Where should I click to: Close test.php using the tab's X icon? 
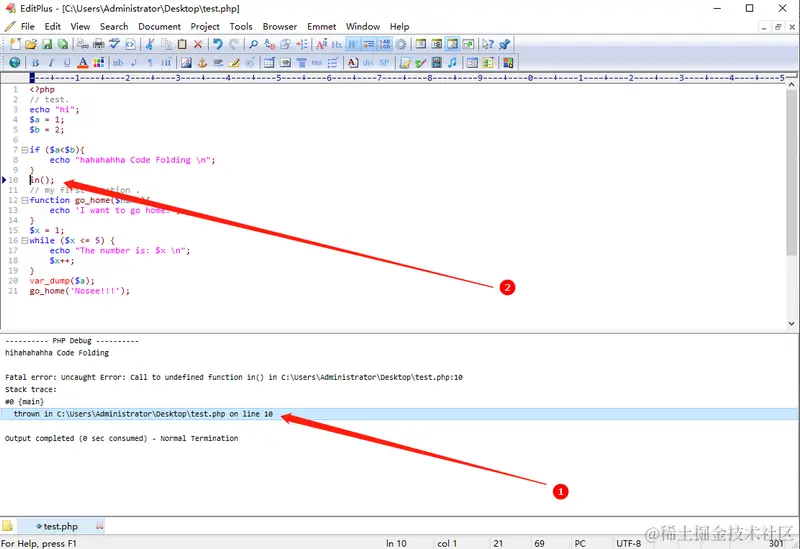[x=99, y=526]
